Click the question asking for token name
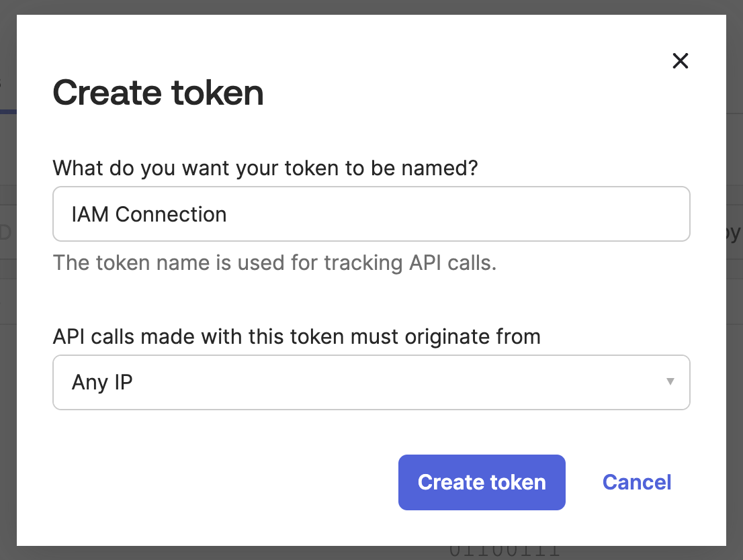 pos(265,168)
